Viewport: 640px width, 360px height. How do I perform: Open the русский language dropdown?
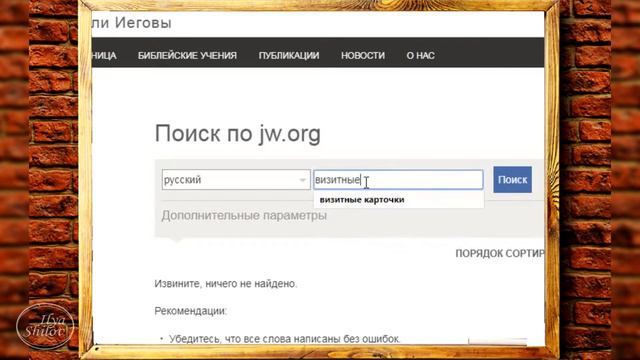click(x=236, y=180)
